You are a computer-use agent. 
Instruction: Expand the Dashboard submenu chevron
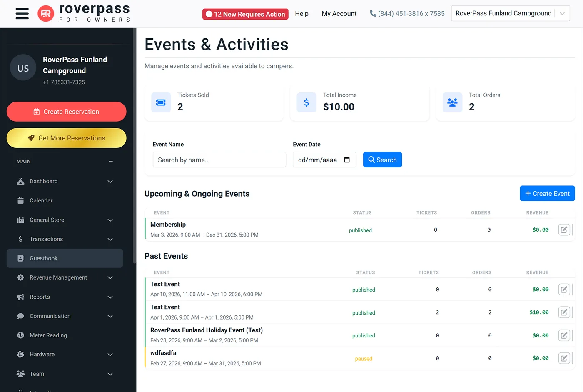[110, 182]
